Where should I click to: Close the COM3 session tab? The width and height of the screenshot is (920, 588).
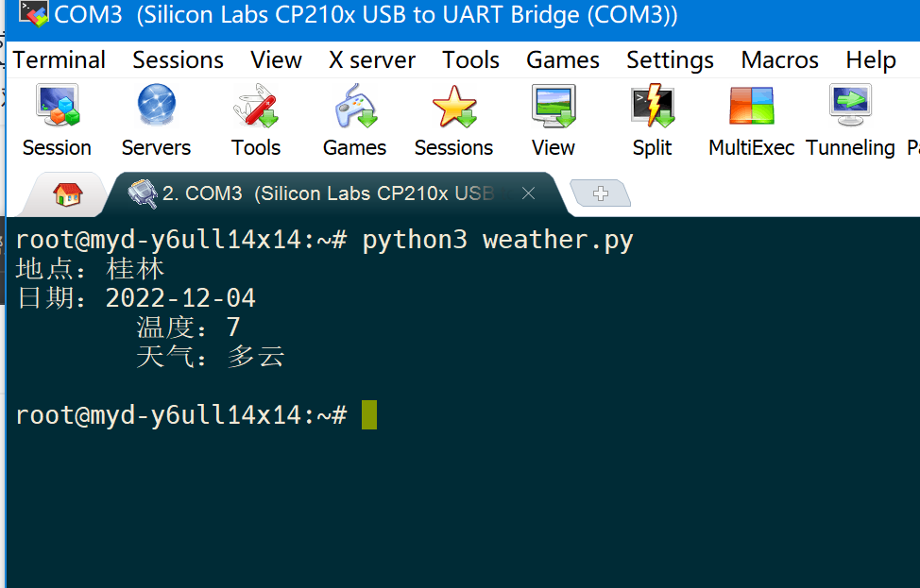click(529, 193)
